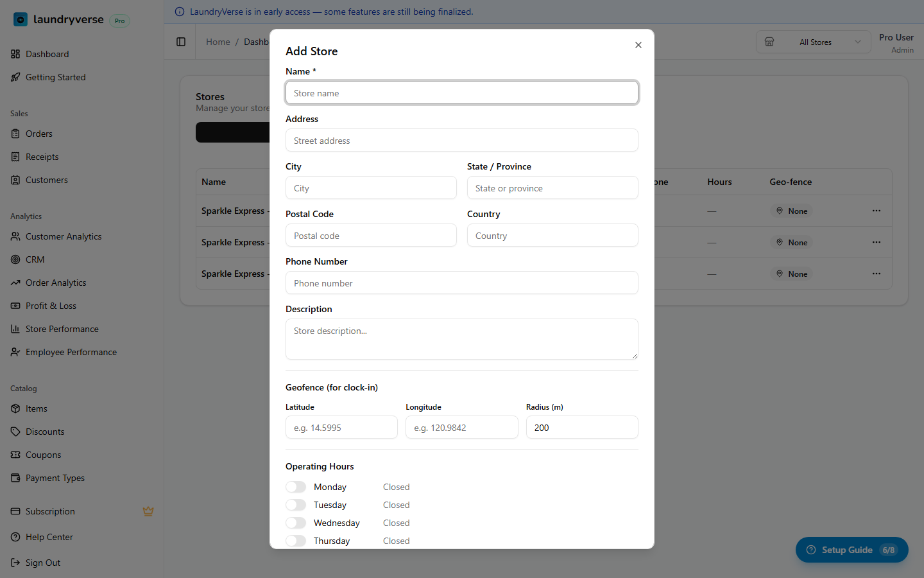Image resolution: width=924 pixels, height=578 pixels.
Task: Focus the Store name input field
Action: [461, 93]
